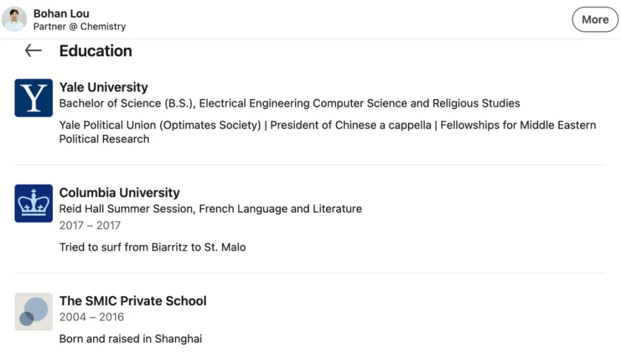Open The SMIC Private School link

coord(133,301)
